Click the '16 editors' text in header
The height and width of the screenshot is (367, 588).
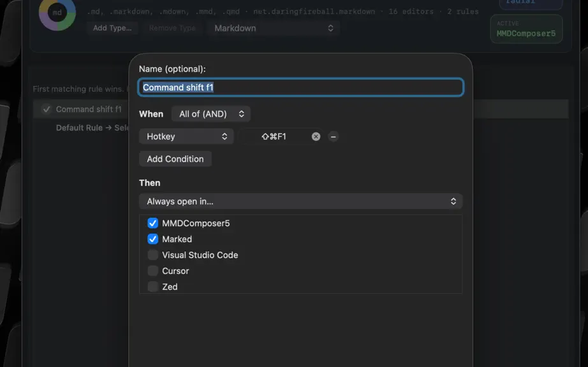tap(411, 11)
